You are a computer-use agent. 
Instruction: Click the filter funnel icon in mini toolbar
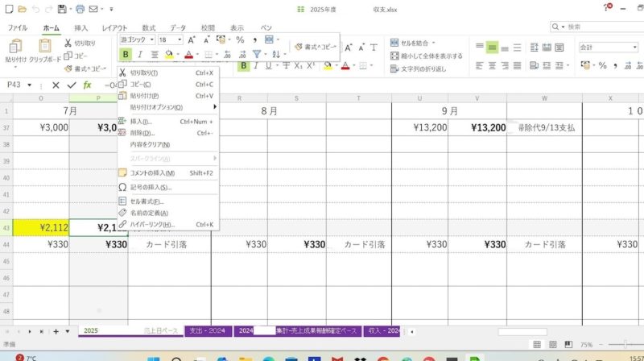256,54
